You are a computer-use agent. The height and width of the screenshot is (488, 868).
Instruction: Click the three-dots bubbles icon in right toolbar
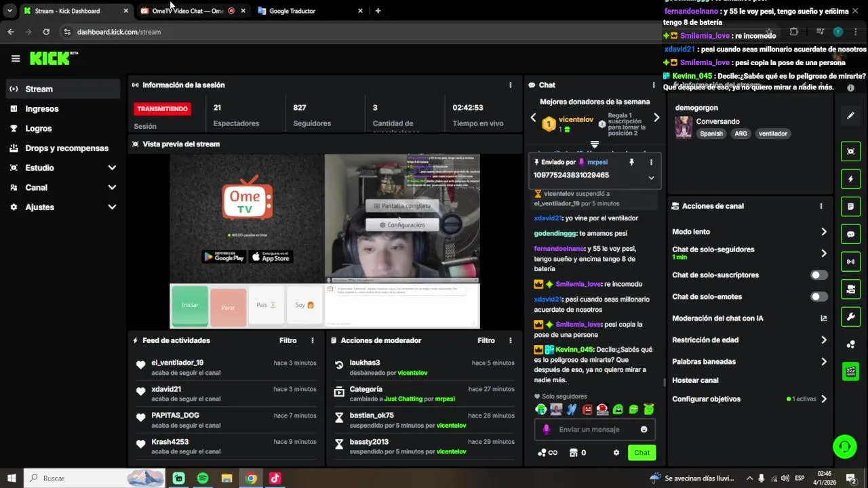coord(850,344)
